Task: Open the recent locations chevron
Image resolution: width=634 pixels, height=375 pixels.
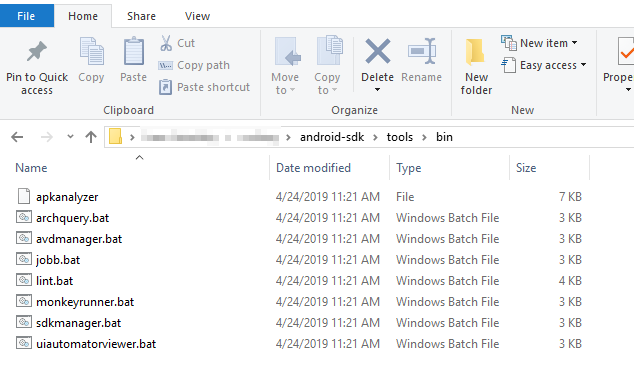Action: (70, 137)
